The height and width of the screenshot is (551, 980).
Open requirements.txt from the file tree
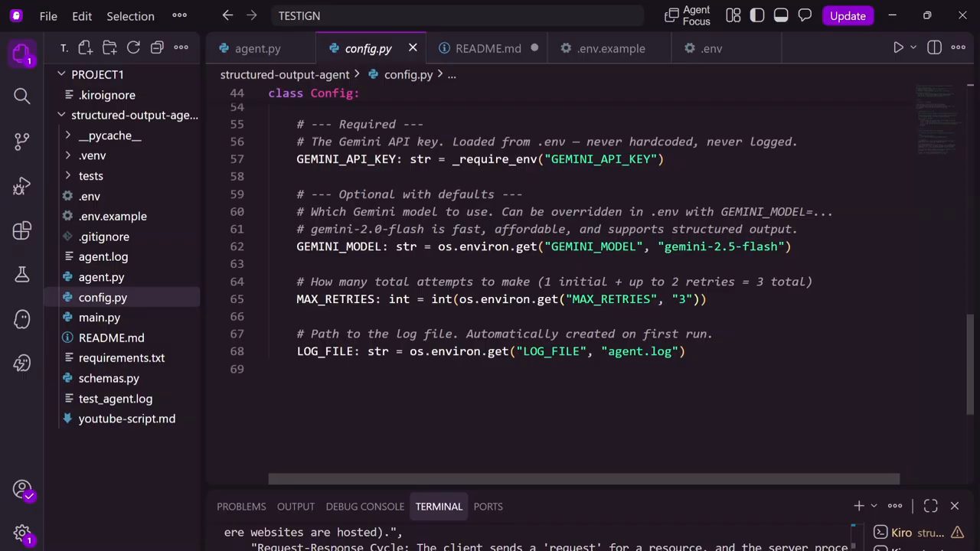pos(122,358)
